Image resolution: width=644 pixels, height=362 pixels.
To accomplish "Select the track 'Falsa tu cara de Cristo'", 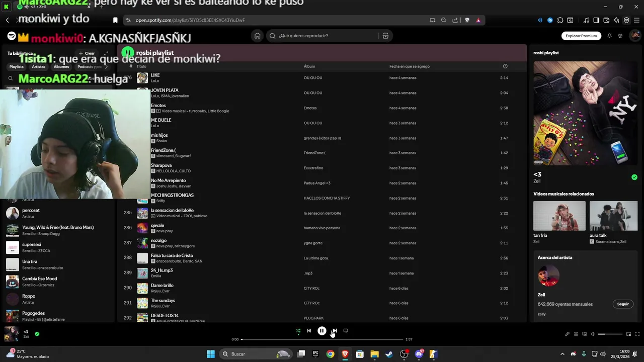I will pyautogui.click(x=322, y=258).
